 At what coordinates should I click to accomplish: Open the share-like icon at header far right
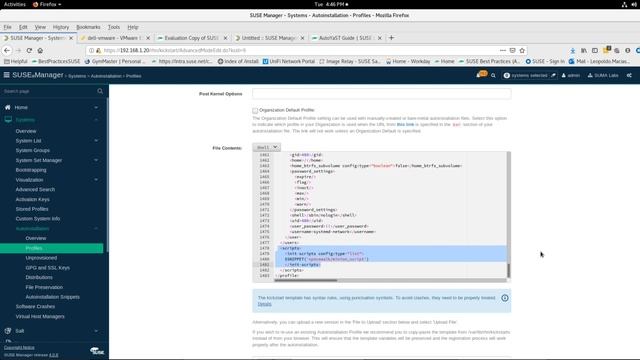(x=629, y=76)
